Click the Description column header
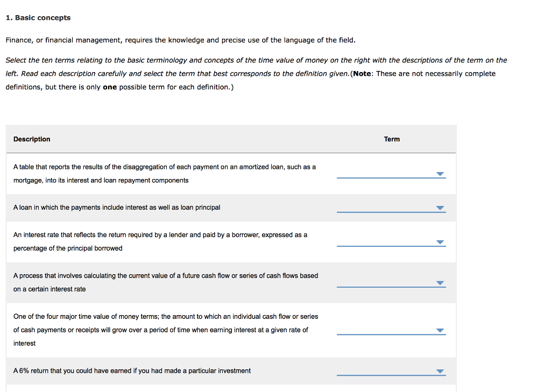The width and height of the screenshot is (551, 392). [x=32, y=139]
